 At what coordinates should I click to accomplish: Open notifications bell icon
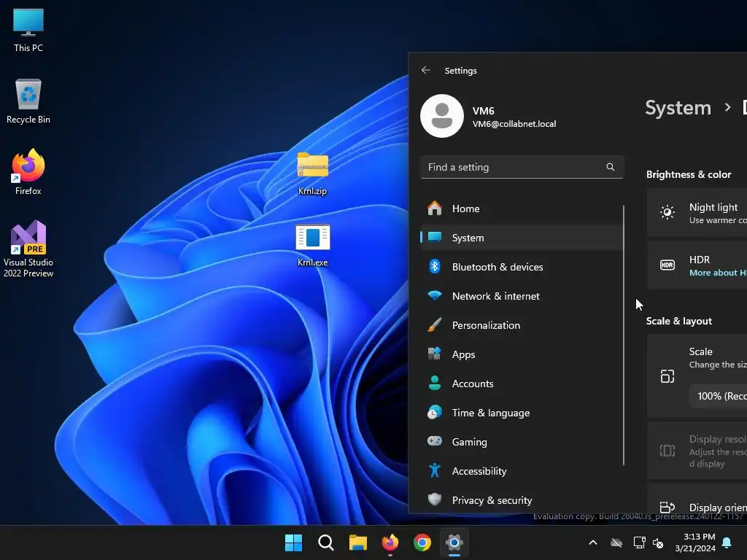[727, 542]
